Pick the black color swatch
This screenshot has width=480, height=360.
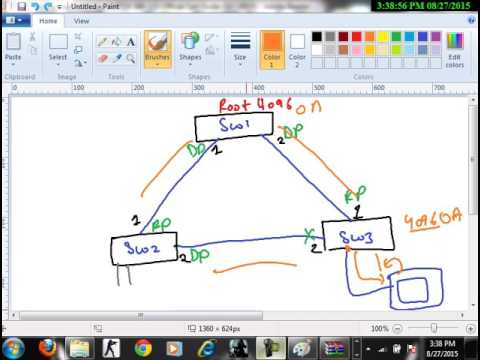pyautogui.click(x=317, y=36)
